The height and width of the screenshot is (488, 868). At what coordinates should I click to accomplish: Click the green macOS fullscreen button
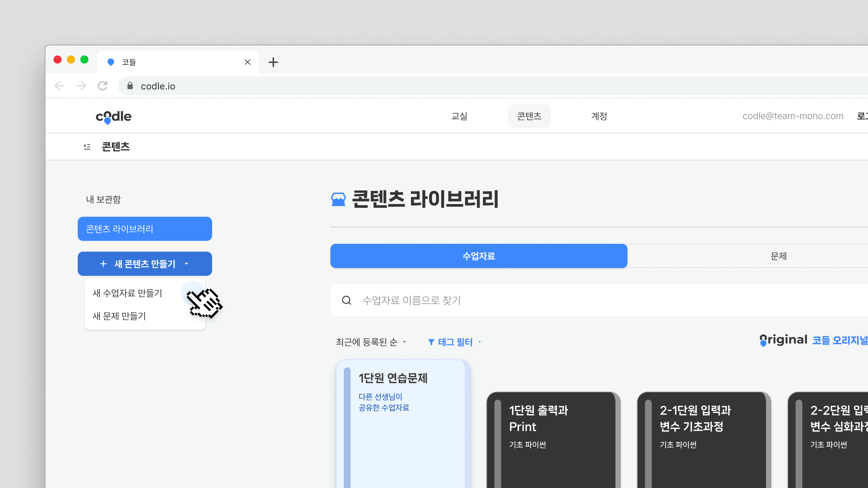(84, 60)
